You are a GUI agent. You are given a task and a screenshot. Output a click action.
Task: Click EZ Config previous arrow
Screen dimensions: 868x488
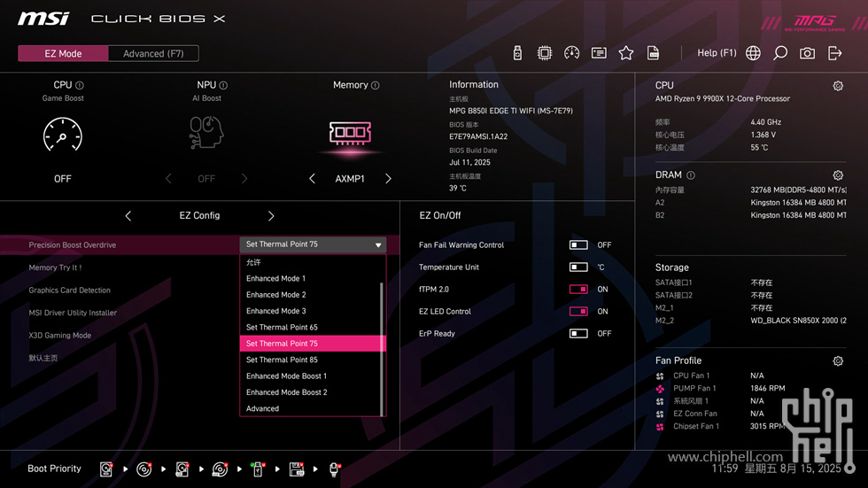(x=128, y=216)
